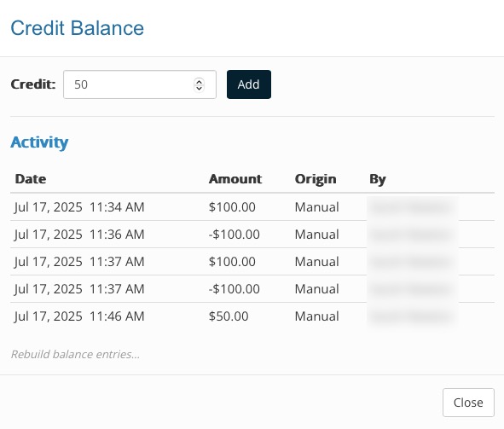This screenshot has width=504, height=429.
Task: Close the Credit Balance dialog
Action: (x=468, y=403)
